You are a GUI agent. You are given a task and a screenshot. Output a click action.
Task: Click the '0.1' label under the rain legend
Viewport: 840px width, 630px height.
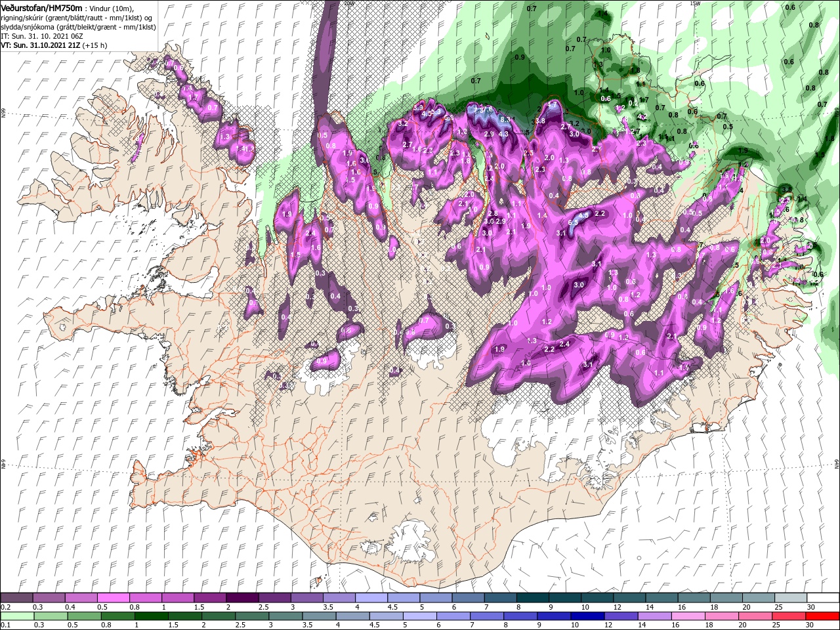[x=6, y=625]
